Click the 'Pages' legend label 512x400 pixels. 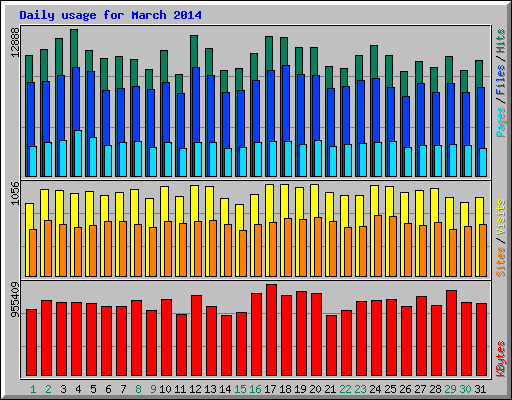501,122
